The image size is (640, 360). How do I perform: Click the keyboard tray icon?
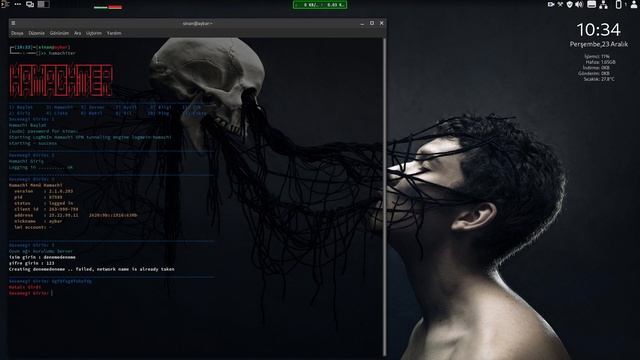[591, 4]
